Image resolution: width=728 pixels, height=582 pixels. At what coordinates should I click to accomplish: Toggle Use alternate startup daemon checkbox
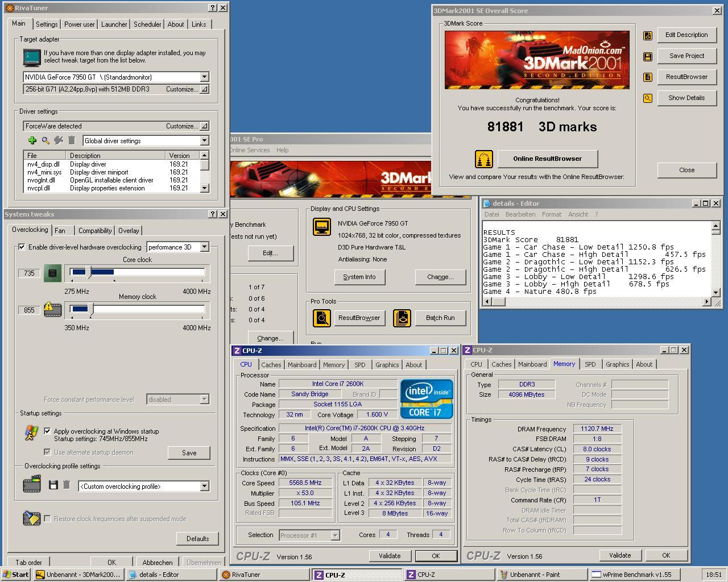47,452
